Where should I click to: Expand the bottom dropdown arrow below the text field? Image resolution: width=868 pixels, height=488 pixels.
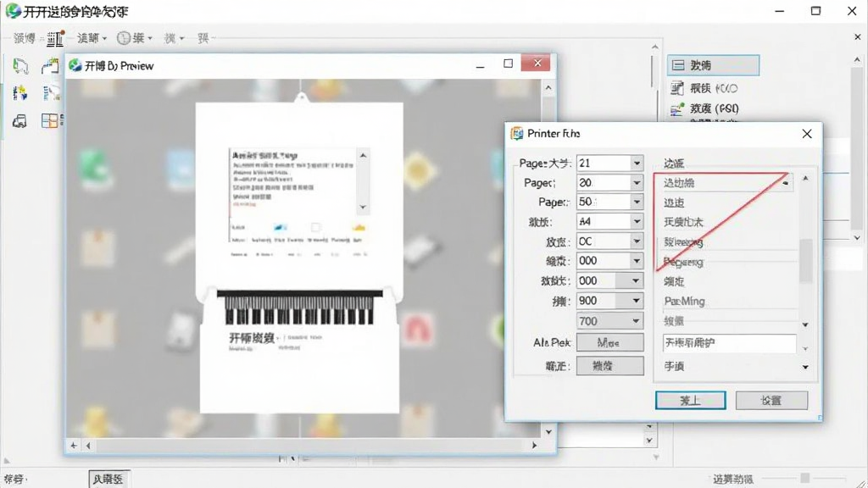point(805,367)
